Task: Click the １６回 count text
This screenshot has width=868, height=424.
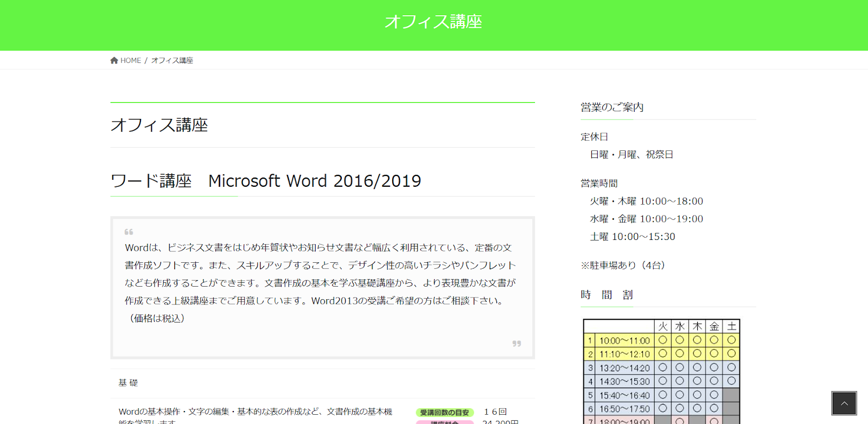Action: click(x=495, y=412)
